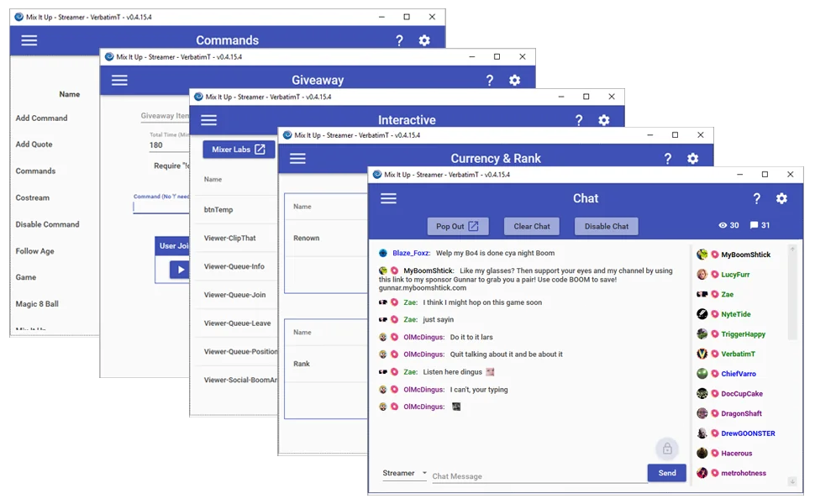
Task: Open hamburger menu in Currency & Rank window
Action: pyautogui.click(x=297, y=158)
